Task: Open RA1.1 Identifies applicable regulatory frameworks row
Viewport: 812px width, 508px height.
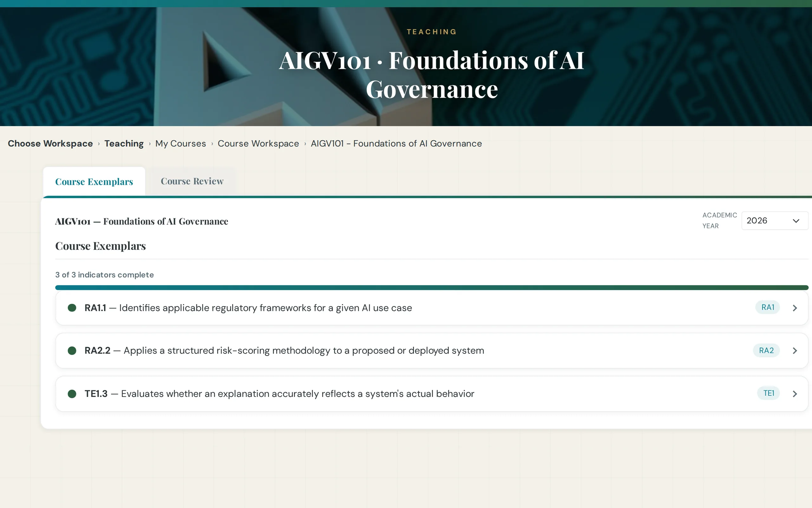Action: (431, 308)
